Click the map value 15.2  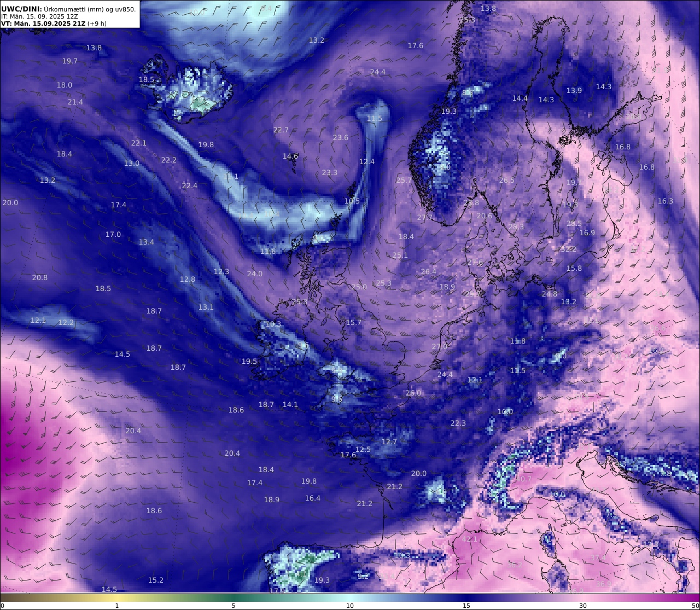pyautogui.click(x=156, y=580)
